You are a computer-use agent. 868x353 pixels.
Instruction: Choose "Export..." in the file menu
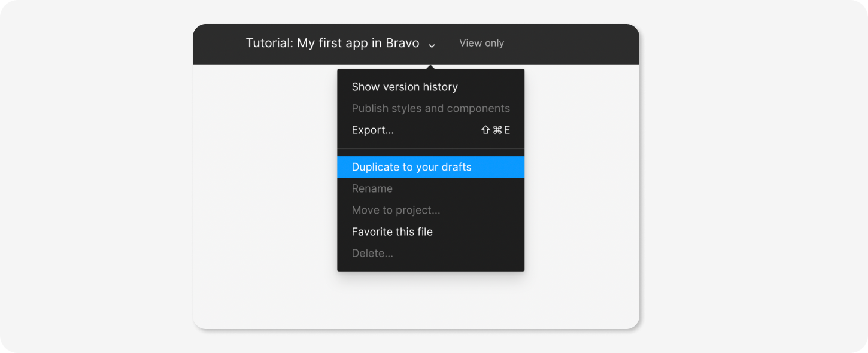click(x=373, y=130)
